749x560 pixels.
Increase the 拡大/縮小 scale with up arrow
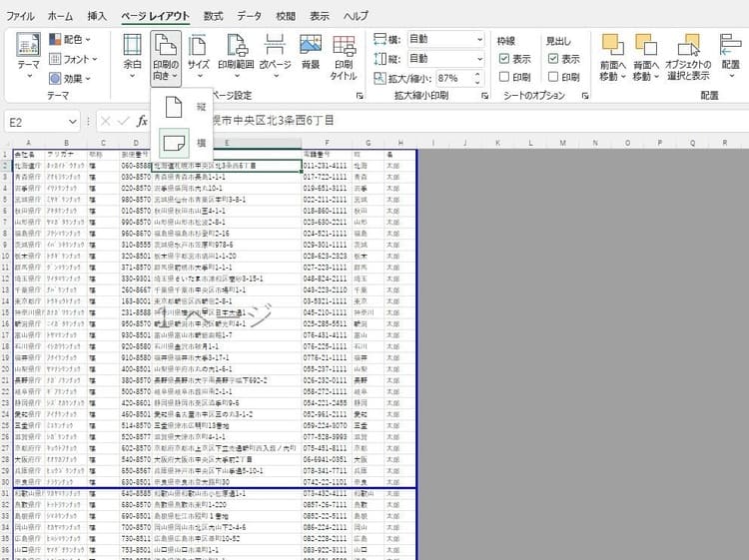477,75
